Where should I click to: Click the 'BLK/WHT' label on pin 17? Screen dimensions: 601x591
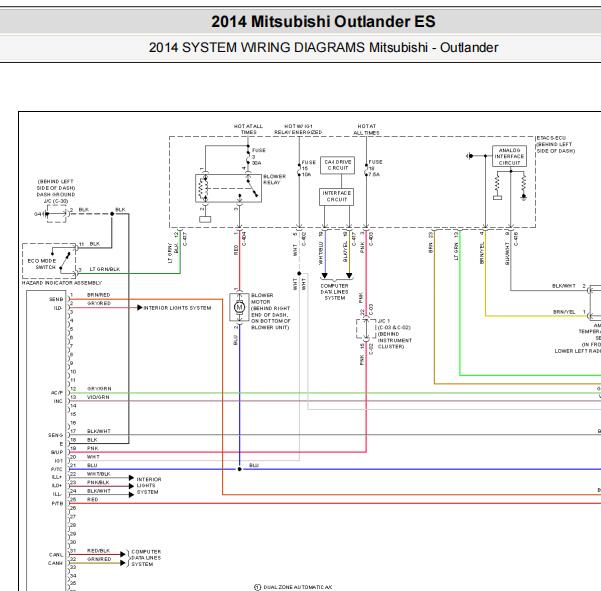click(99, 431)
